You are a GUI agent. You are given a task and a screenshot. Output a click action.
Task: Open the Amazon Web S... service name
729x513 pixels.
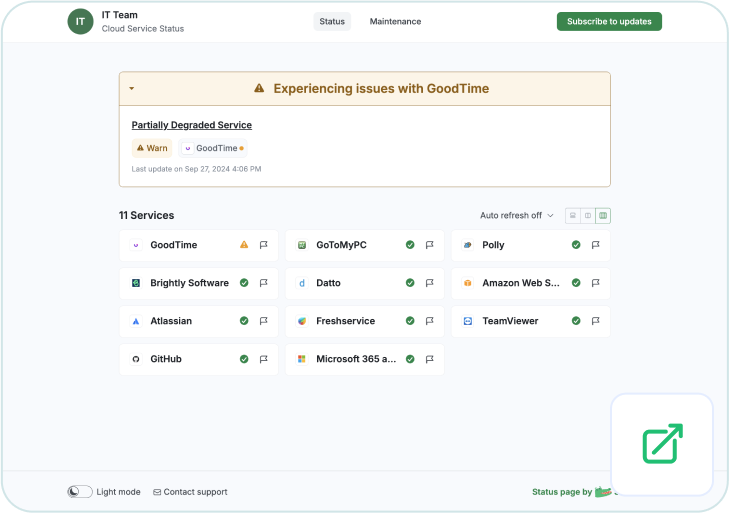tap(521, 283)
